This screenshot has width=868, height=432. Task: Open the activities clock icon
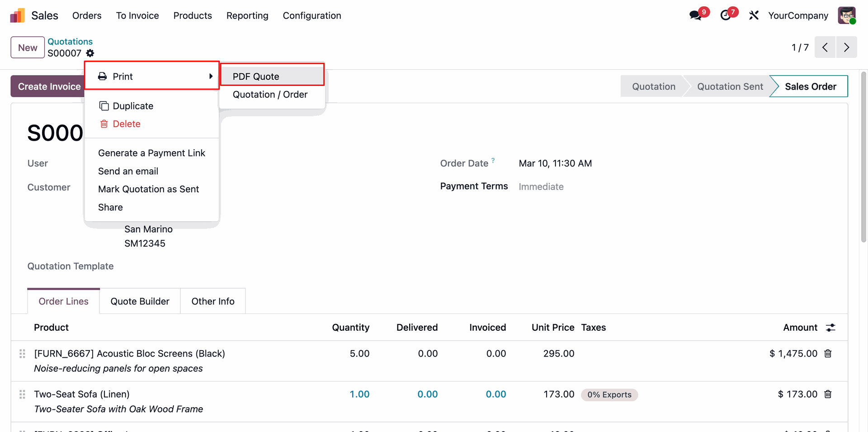(x=726, y=15)
